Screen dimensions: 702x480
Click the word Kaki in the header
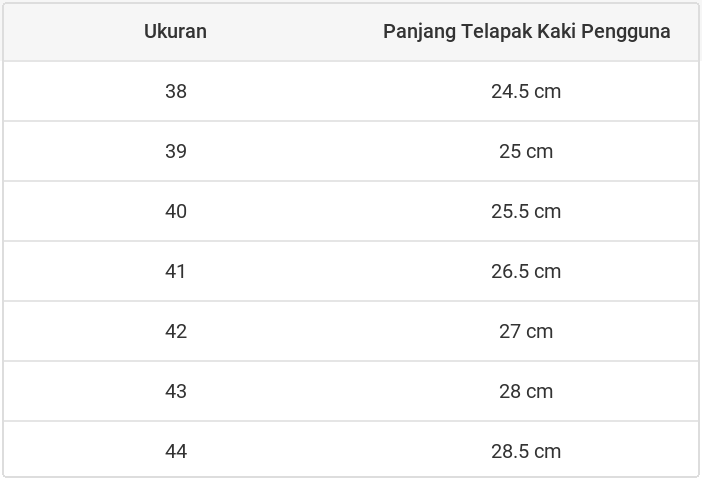point(555,31)
